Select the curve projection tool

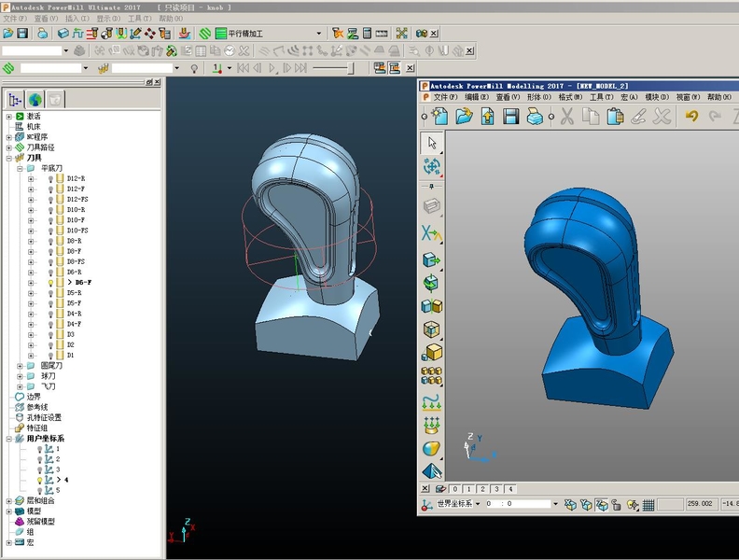[432, 403]
